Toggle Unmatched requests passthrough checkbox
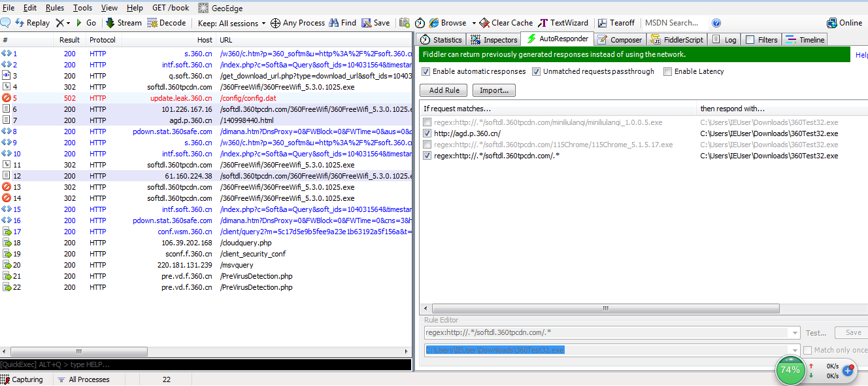The height and width of the screenshot is (386, 868). coord(537,71)
